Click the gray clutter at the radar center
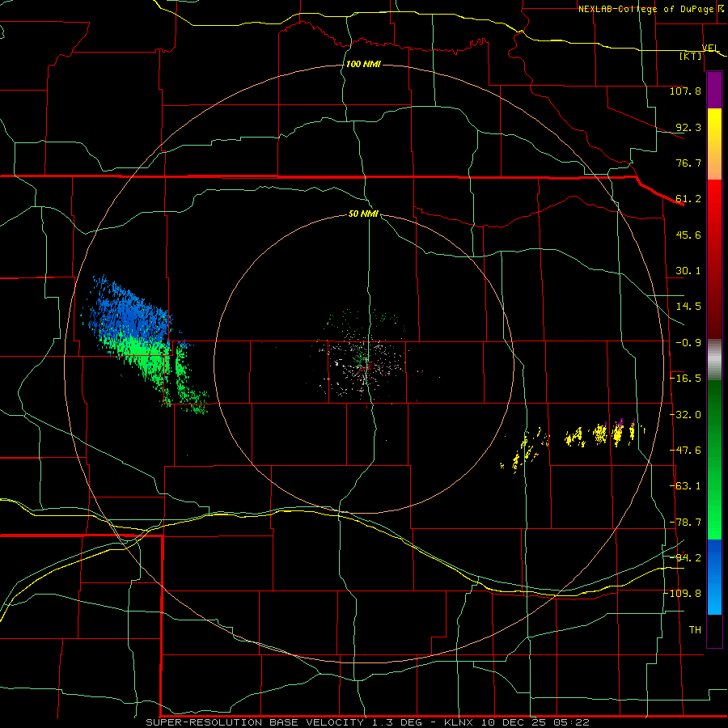 tap(365, 365)
